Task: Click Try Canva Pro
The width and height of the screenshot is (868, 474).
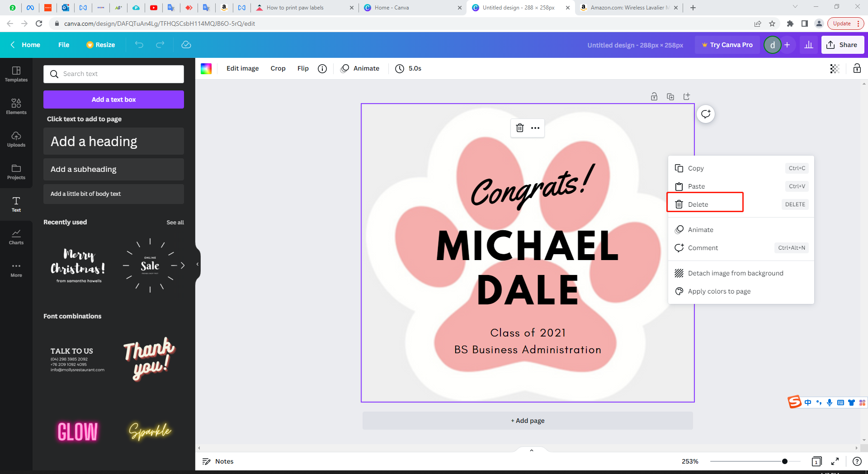Action: pyautogui.click(x=727, y=45)
